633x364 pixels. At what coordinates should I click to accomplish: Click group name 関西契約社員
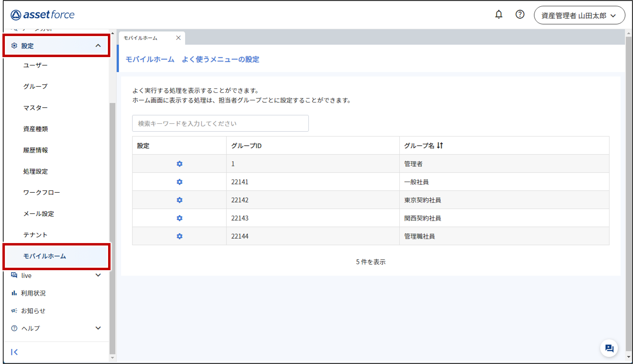click(x=423, y=218)
